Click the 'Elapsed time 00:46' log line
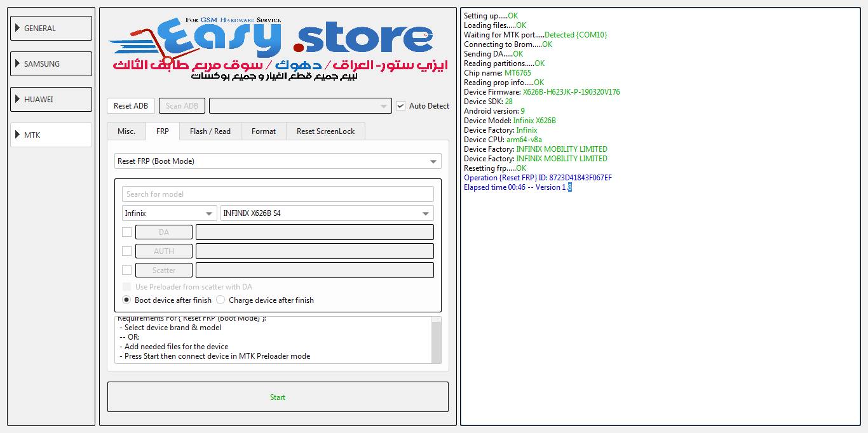 point(518,187)
